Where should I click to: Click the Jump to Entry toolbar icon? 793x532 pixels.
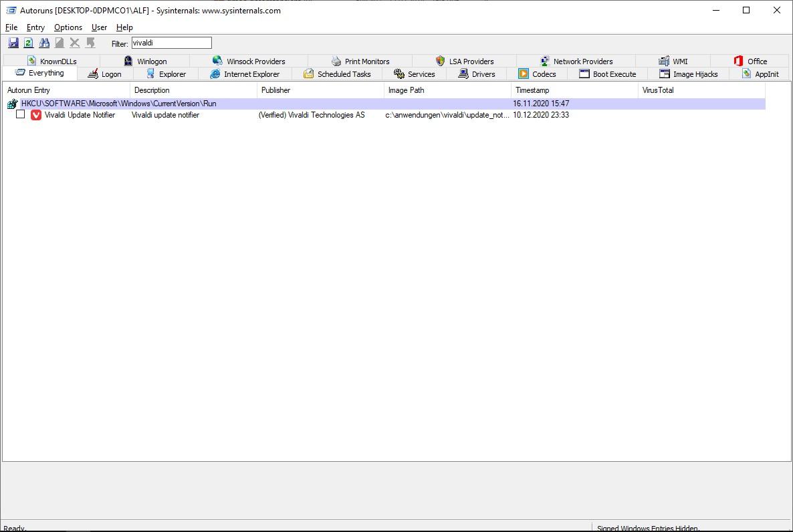click(90, 43)
